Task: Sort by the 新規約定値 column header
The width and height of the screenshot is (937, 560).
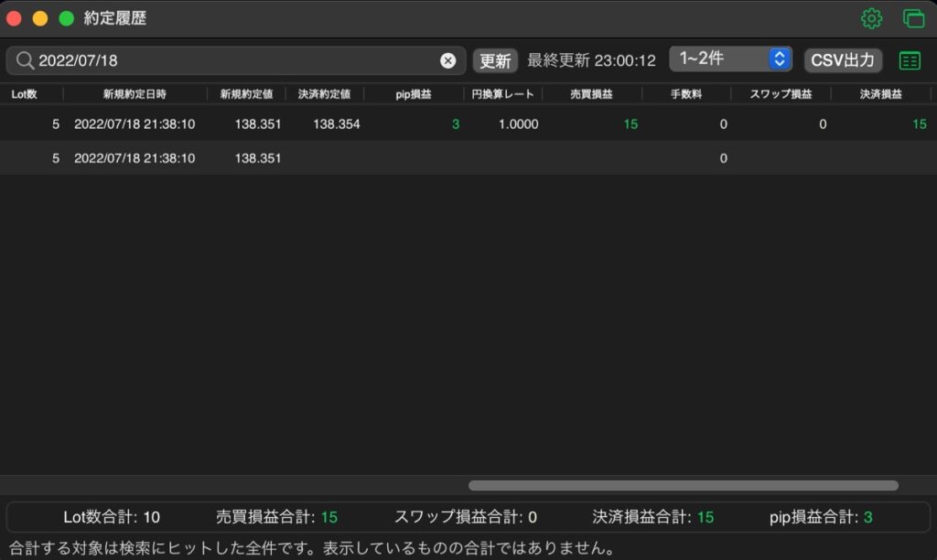Action: coord(246,94)
